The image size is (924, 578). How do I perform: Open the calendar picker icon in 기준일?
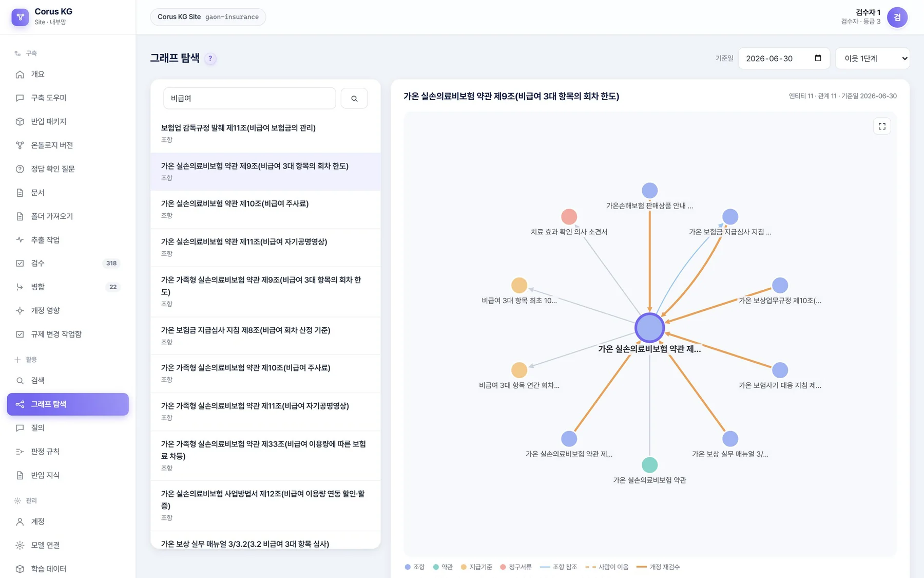point(818,58)
